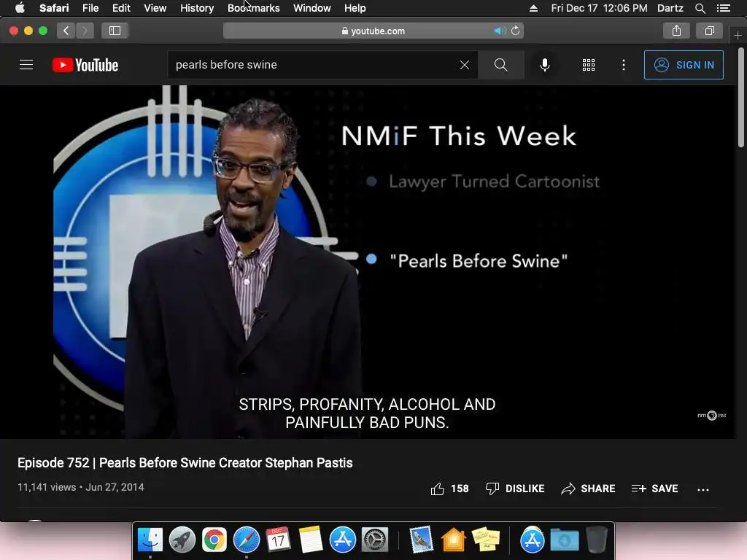This screenshot has height=560, width=747.
Task: Toggle the Safari sidebar button
Action: click(x=115, y=31)
